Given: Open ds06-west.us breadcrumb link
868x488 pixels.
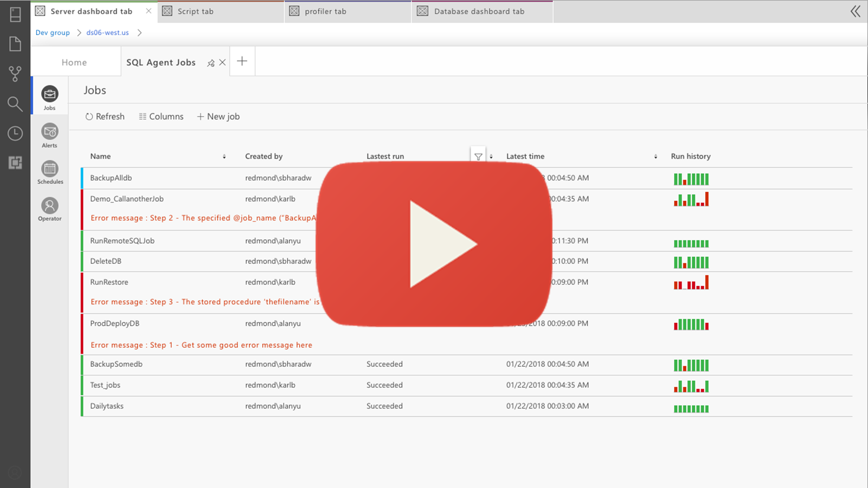Looking at the screenshot, I should (108, 33).
